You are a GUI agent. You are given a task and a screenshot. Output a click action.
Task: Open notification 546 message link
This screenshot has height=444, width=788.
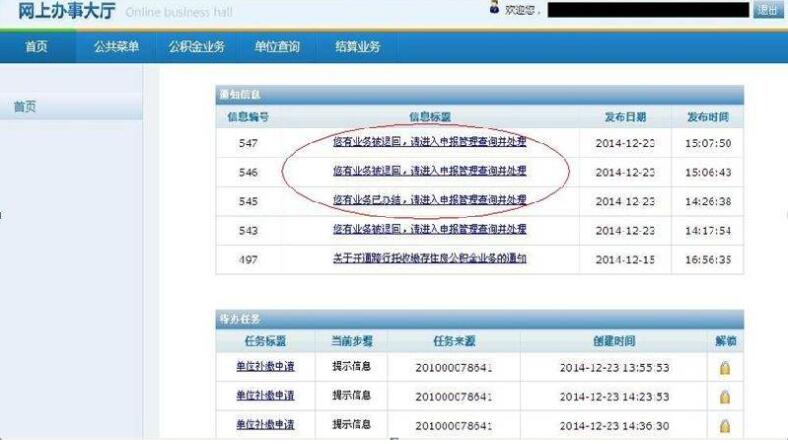tap(429, 172)
